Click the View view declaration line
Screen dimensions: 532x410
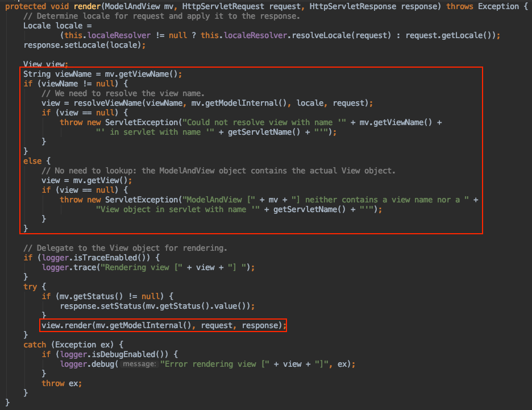[x=45, y=64]
